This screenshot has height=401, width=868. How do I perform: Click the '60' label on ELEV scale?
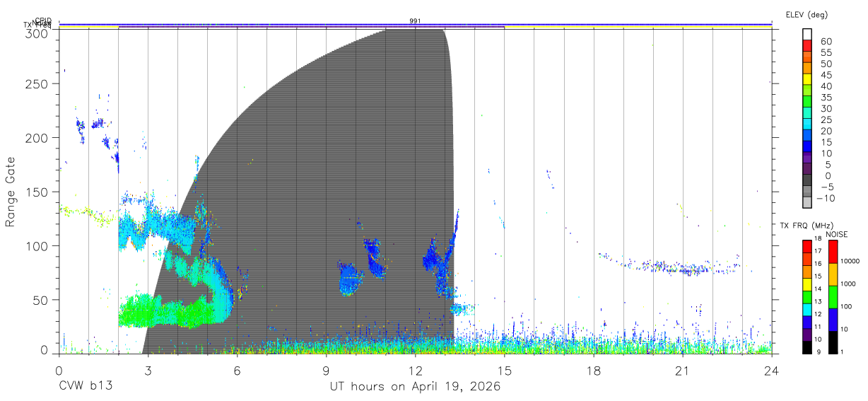coord(826,41)
